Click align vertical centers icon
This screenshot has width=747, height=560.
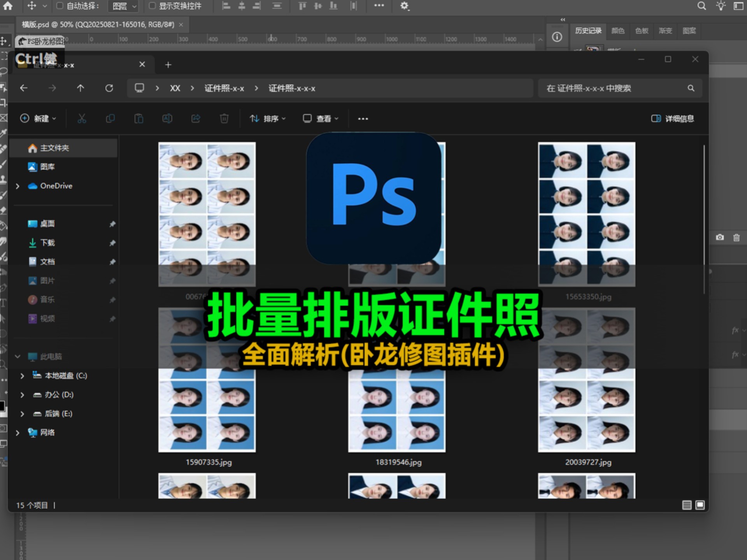pyautogui.click(x=318, y=6)
